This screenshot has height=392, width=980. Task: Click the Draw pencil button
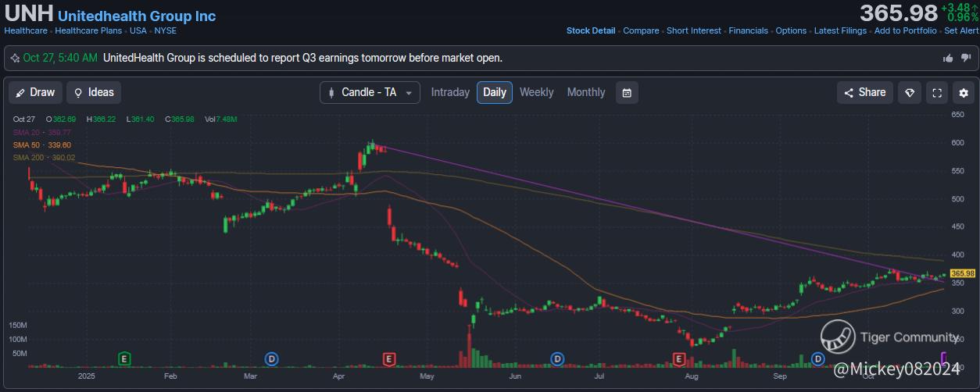click(35, 92)
